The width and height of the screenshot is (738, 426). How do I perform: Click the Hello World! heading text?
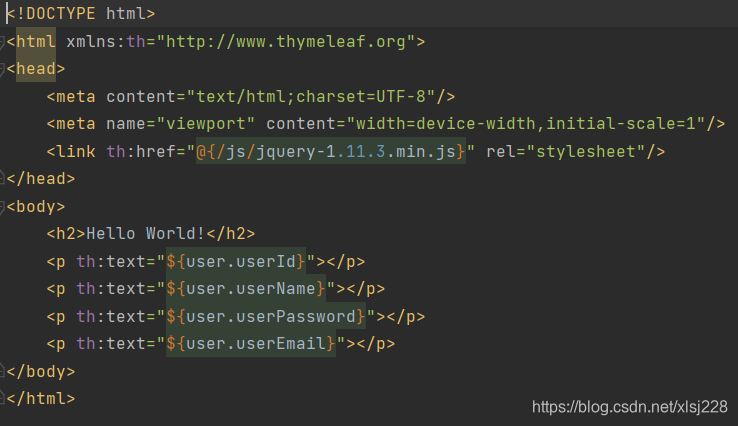(145, 233)
